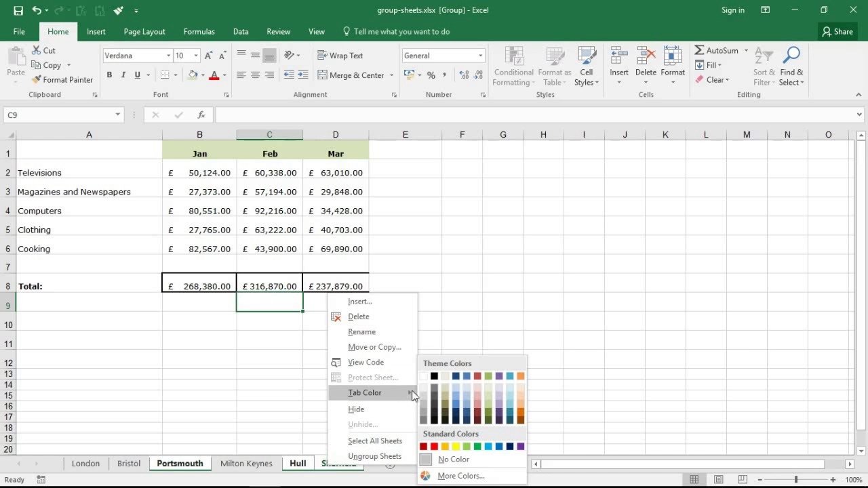The height and width of the screenshot is (488, 868).
Task: Toggle italic formatting
Action: (123, 75)
